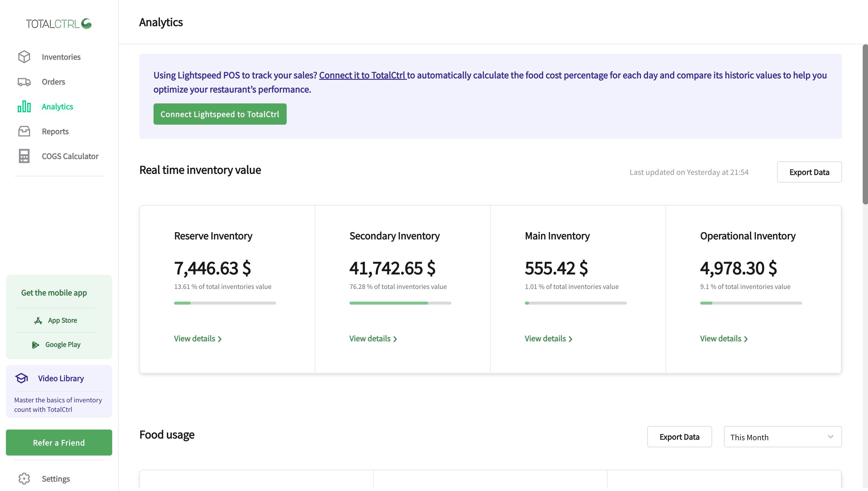Click the Settings gear icon
Viewport: 868px width, 491px height.
(24, 479)
